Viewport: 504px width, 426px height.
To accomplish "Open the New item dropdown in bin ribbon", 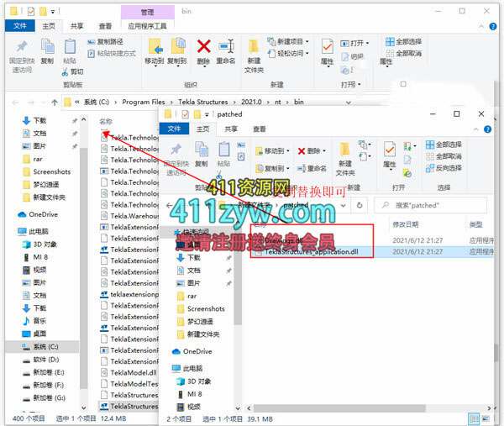I will [x=291, y=41].
